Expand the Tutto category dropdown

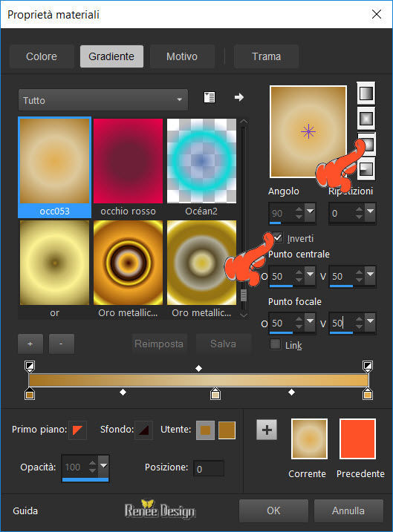[103, 100]
